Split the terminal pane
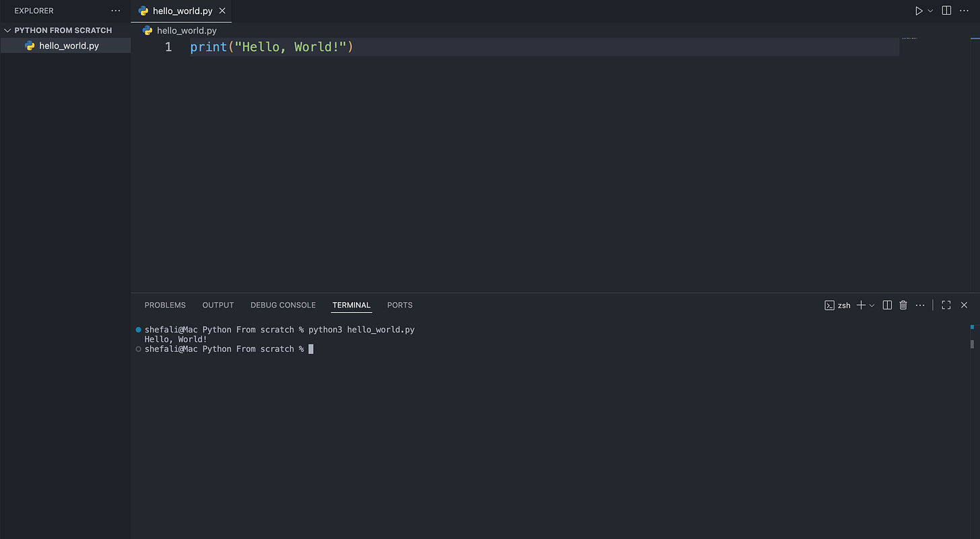Image resolution: width=980 pixels, height=539 pixels. 887,306
